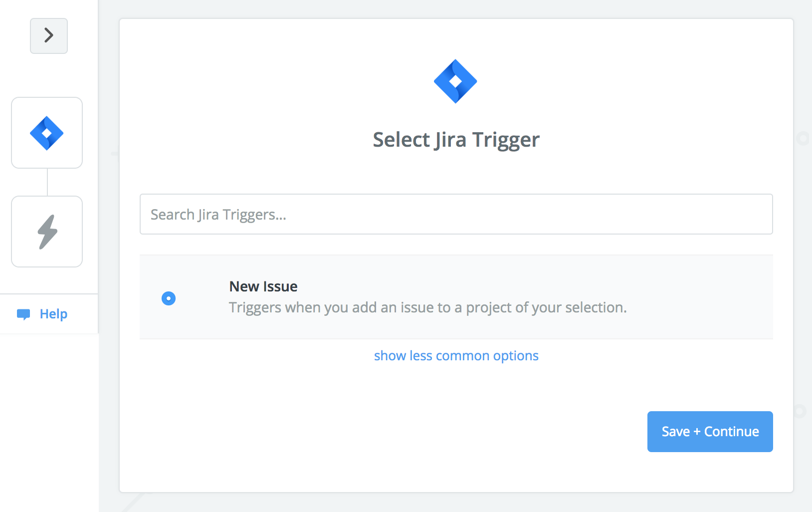The height and width of the screenshot is (512, 812).
Task: Click the Help speech bubble icon
Action: point(23,314)
